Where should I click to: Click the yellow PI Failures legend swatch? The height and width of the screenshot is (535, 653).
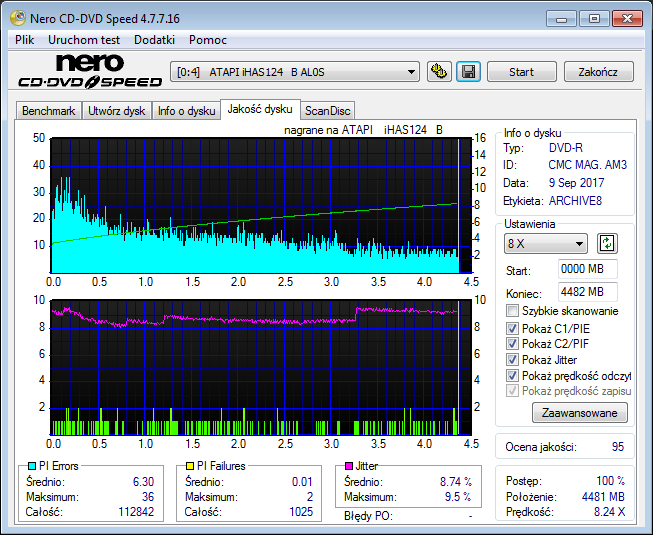(x=190, y=466)
